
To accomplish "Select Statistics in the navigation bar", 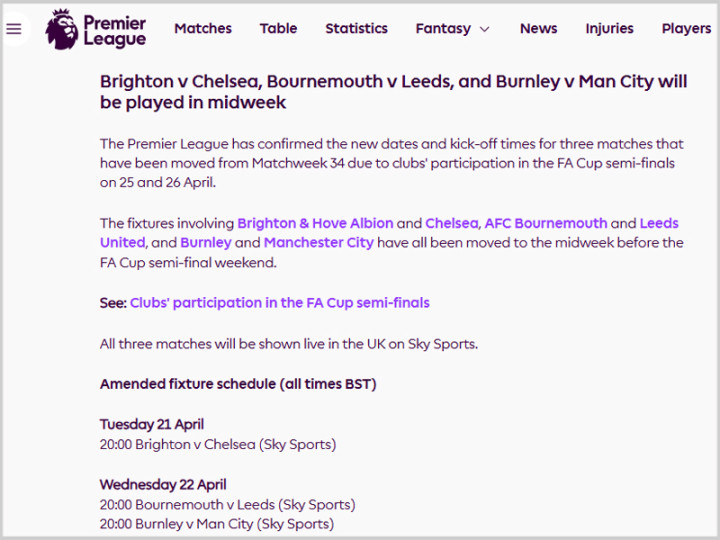I will click(356, 29).
